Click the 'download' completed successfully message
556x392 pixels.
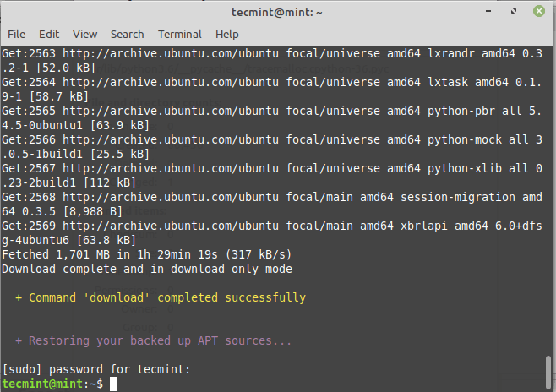(x=161, y=297)
